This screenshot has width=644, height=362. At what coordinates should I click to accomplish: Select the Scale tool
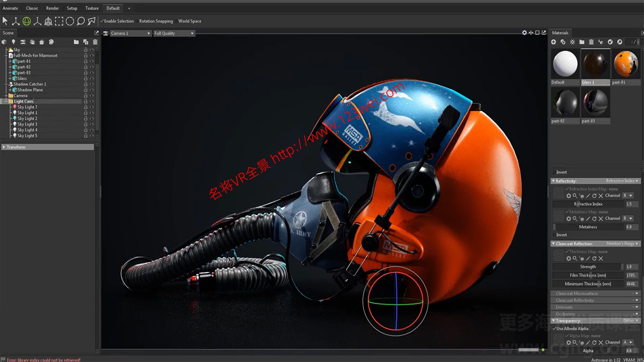[x=37, y=21]
